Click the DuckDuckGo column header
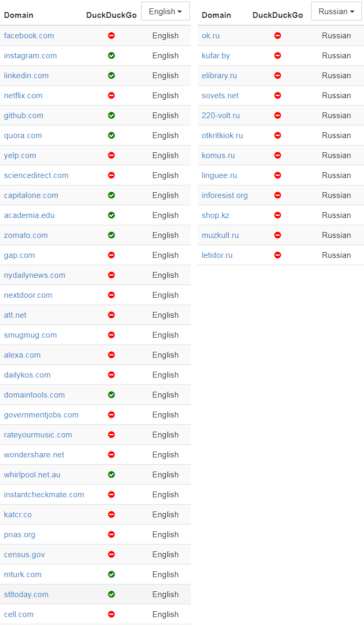 [111, 15]
